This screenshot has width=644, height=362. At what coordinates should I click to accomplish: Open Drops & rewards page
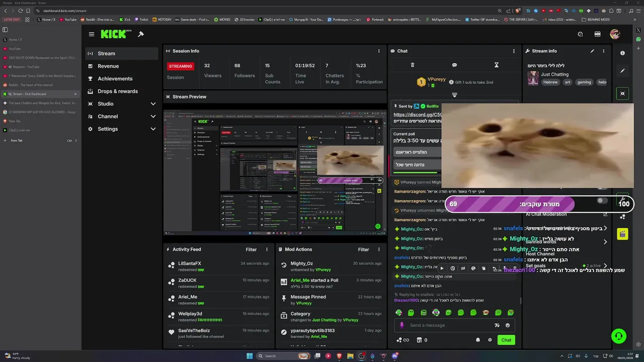[x=122, y=91]
